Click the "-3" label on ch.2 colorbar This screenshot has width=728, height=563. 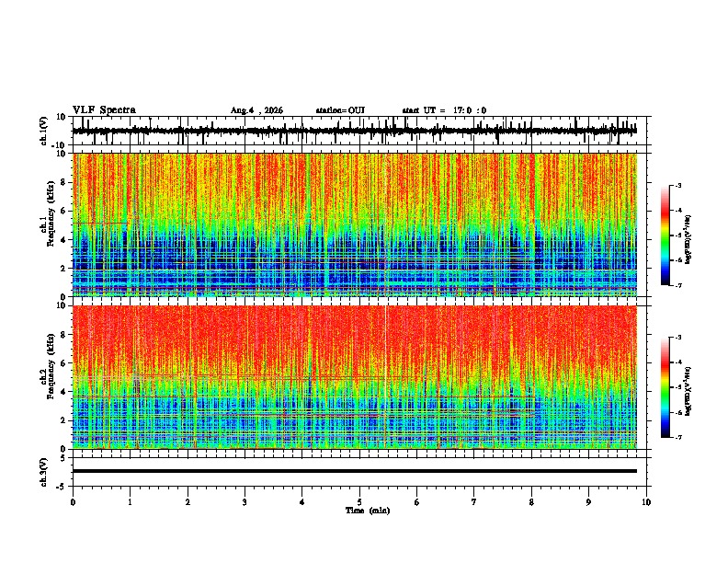click(678, 338)
